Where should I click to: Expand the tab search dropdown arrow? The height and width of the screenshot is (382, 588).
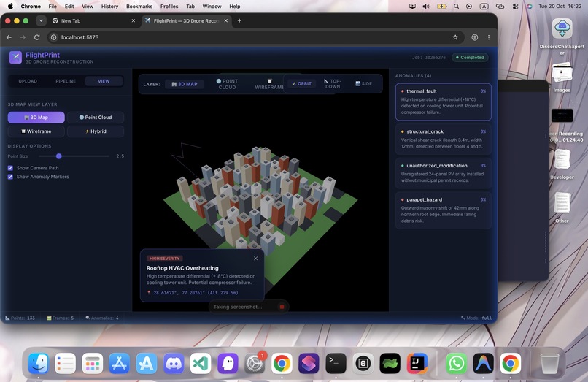41,20
